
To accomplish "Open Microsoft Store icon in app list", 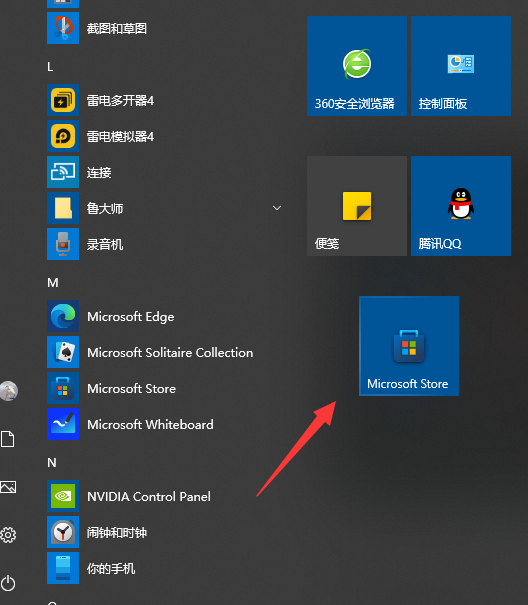I will tap(63, 388).
